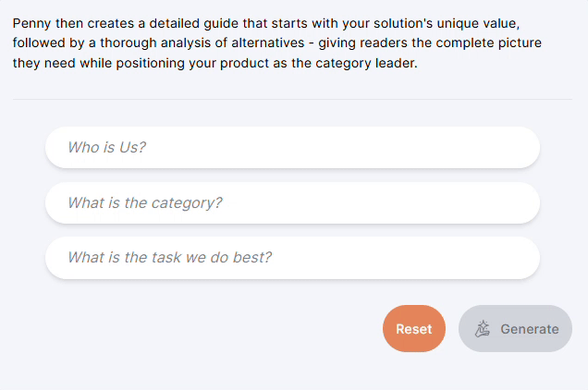Image resolution: width=588 pixels, height=390 pixels.
Task: Click the empty right end of the Who is Us field
Action: point(487,147)
